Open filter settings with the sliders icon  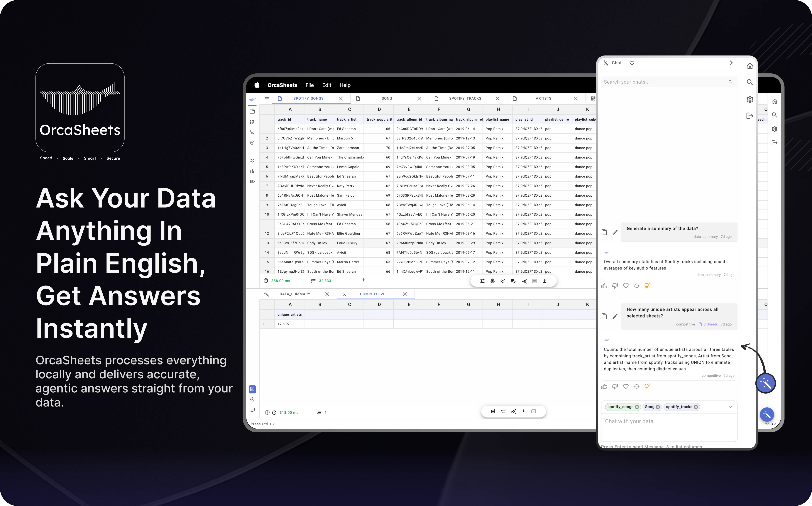tap(483, 281)
